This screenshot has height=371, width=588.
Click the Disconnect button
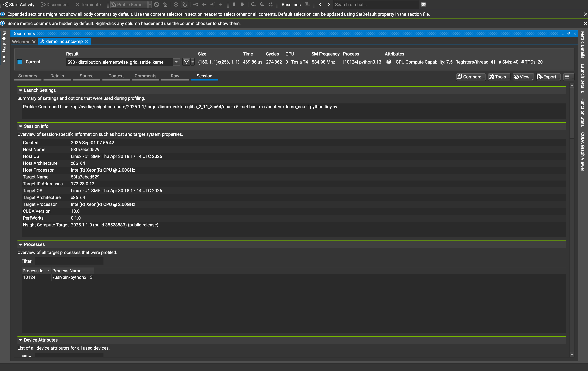pyautogui.click(x=55, y=4)
